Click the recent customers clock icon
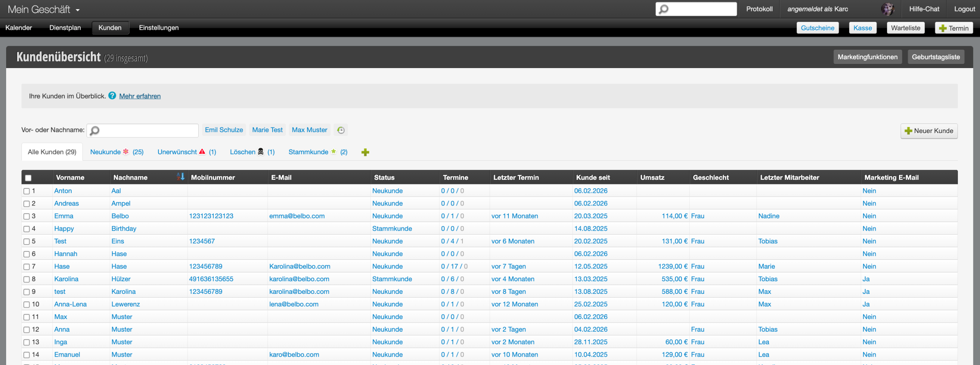980x365 pixels. click(340, 130)
